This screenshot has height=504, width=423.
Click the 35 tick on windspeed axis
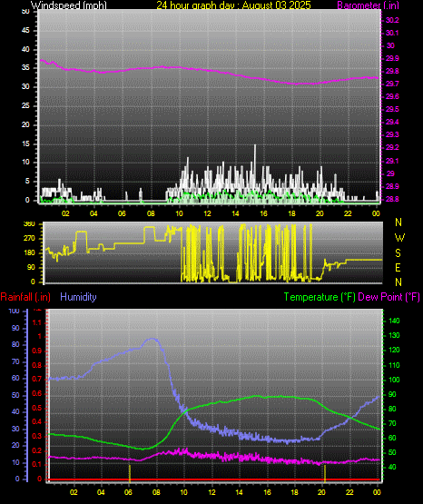[25, 68]
